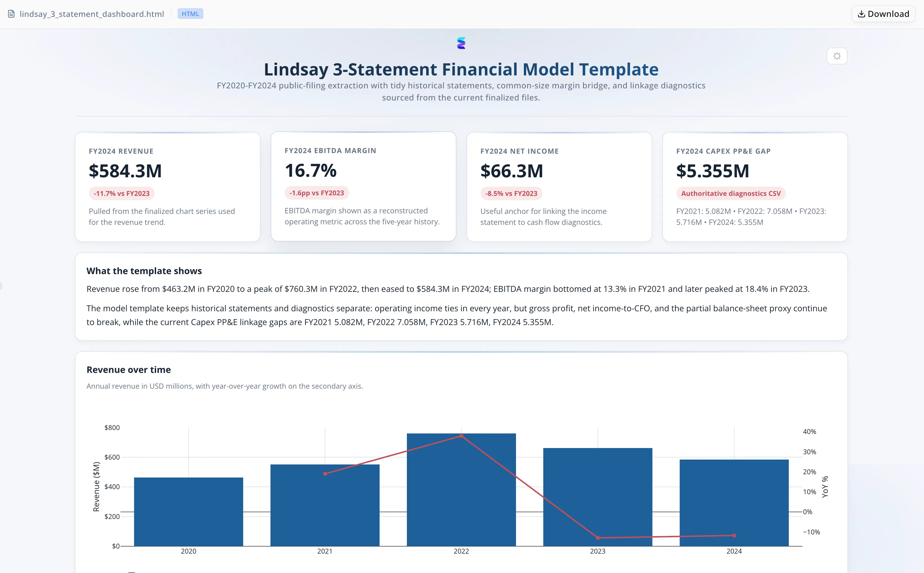This screenshot has width=924, height=573.
Task: Select the 16.7% EBITDA margin value
Action: [311, 171]
